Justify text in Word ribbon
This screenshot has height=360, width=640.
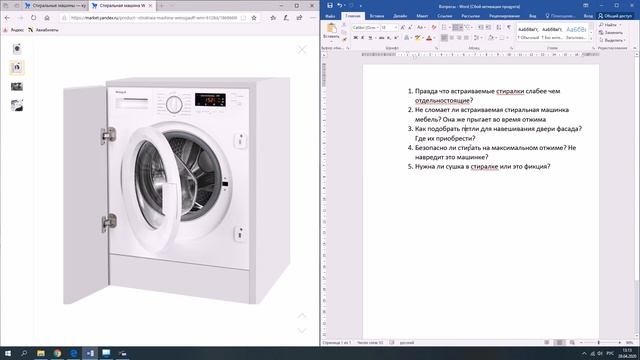pyautogui.click(x=467, y=38)
